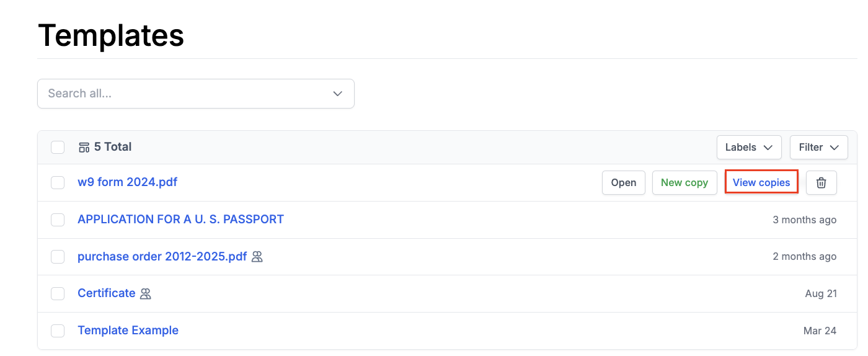
Task: Open the APPLICATION FOR A U. S. PASSPORT template
Action: [x=180, y=220]
